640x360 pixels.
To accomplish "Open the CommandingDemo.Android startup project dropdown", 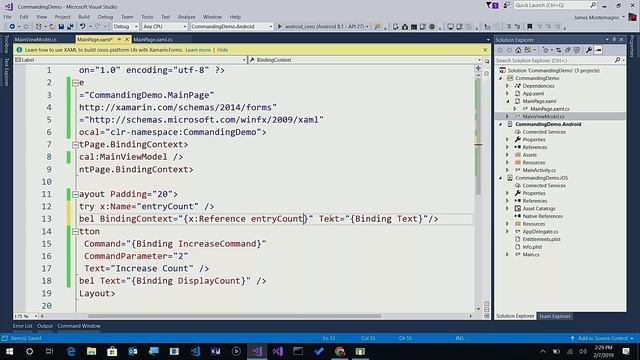I will coord(231,27).
